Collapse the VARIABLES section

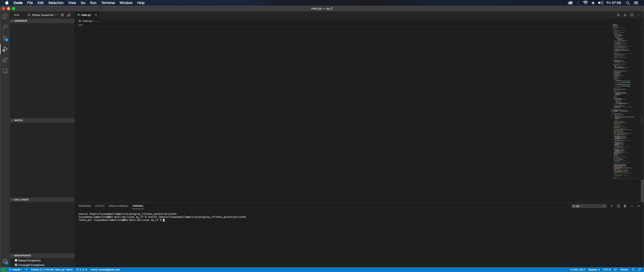(x=12, y=21)
